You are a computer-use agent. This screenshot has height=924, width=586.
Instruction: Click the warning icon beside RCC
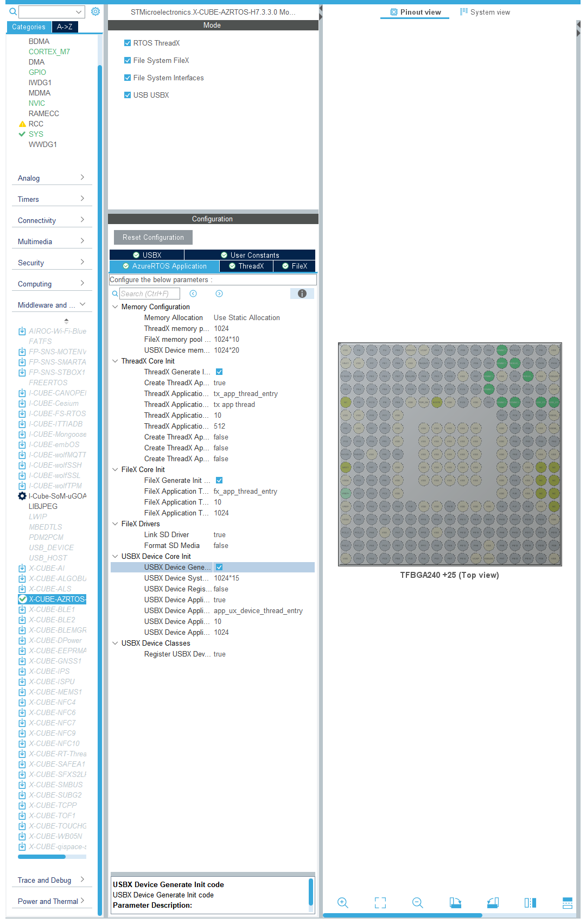tap(22, 124)
